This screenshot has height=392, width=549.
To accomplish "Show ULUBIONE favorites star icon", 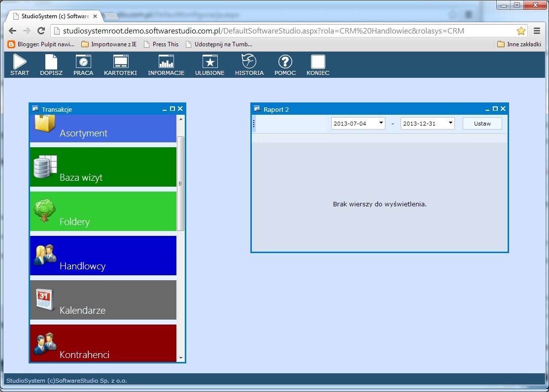I will pos(210,62).
